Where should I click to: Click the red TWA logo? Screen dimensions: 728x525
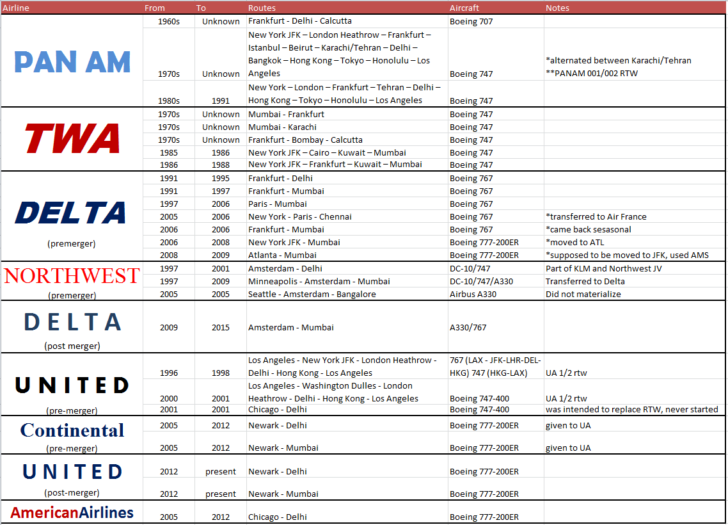(x=72, y=138)
